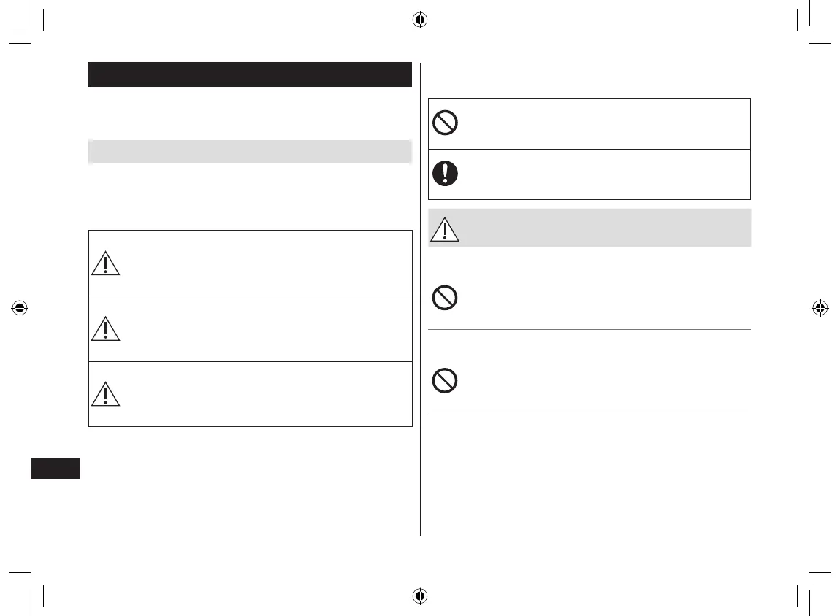Viewport: 840px width, 616px height.
Task: Click the registration crosshair on the left margin
Action: pos(20,308)
